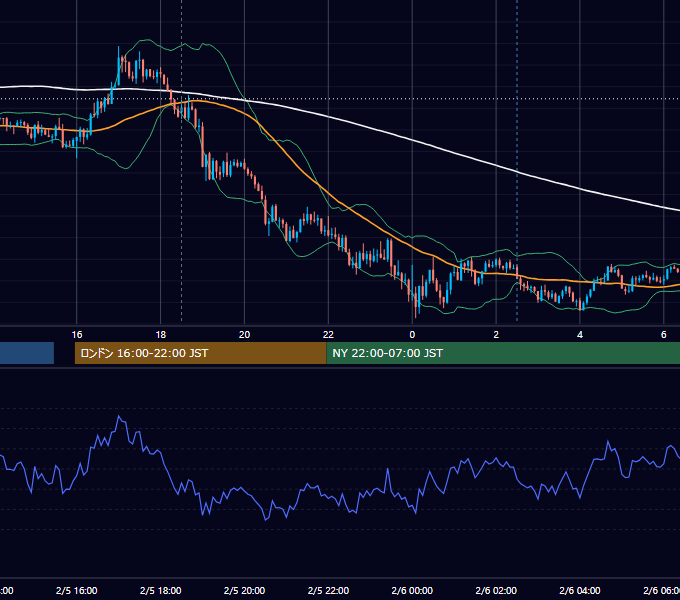Click the 2 hour label on the chart axis
The image size is (680, 600).
click(x=496, y=335)
